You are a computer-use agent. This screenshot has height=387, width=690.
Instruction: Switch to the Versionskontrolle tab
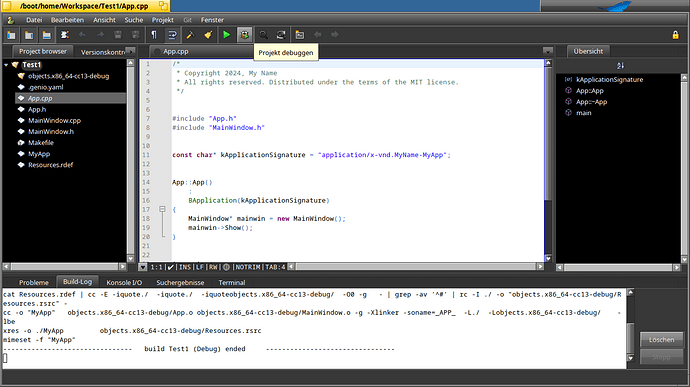point(103,52)
